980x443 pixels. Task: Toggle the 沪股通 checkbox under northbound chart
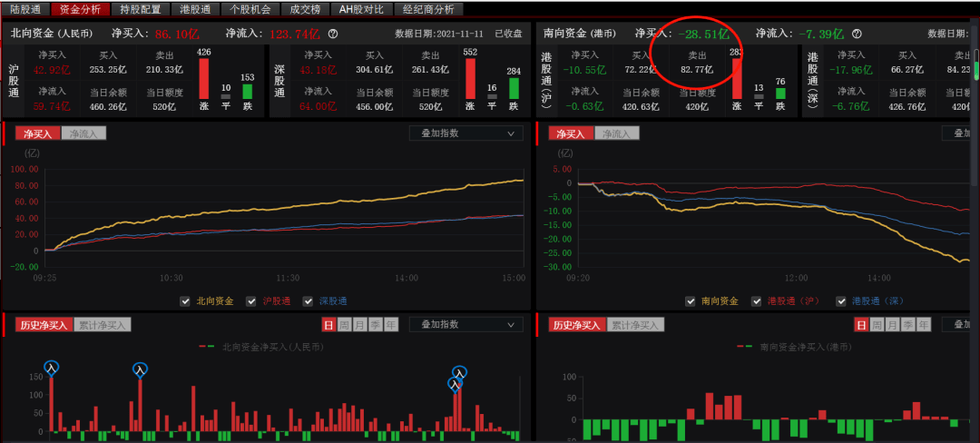coord(251,300)
